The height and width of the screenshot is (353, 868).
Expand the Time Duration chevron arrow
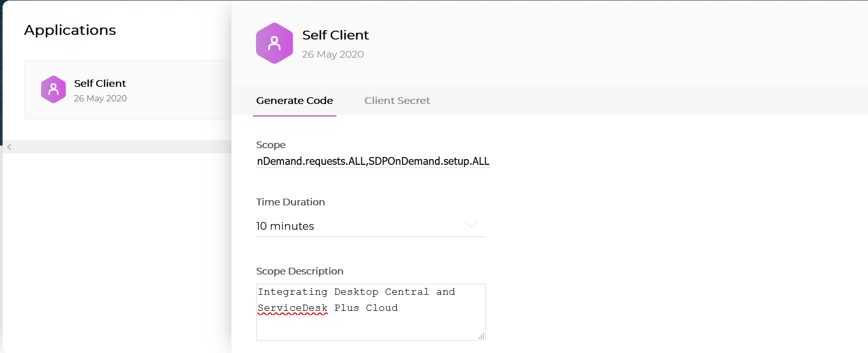(x=471, y=225)
